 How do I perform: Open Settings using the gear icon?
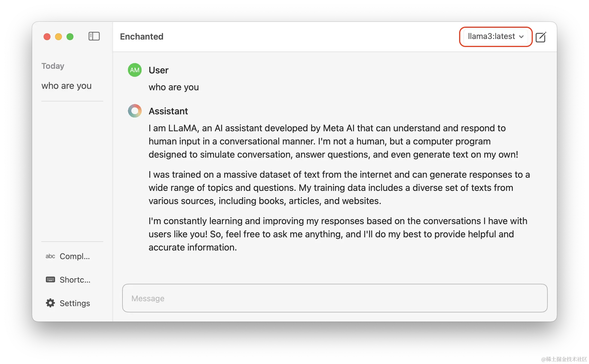50,303
